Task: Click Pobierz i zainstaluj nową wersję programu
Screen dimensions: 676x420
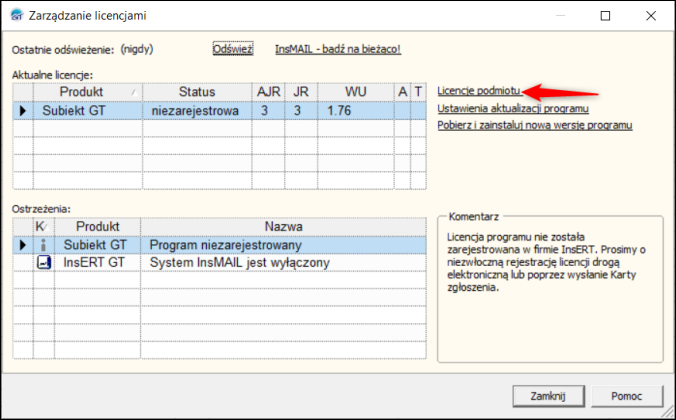Action: tap(535, 125)
